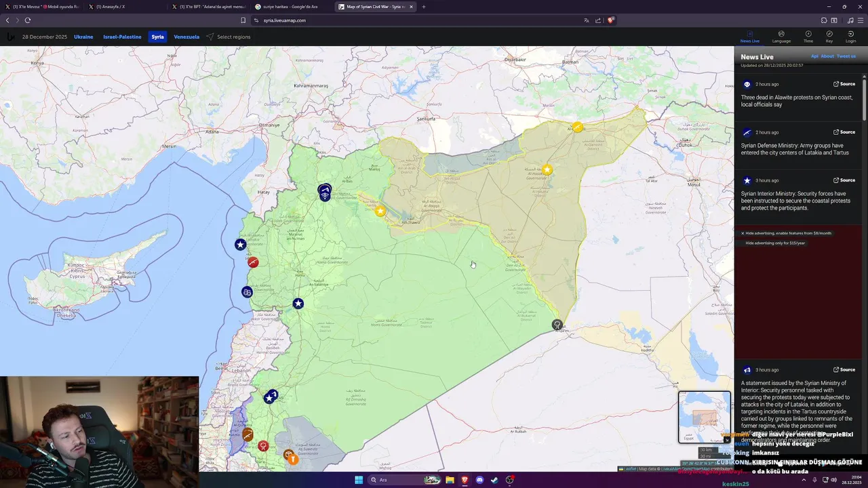Click the About link in News Live

pyautogui.click(x=827, y=56)
